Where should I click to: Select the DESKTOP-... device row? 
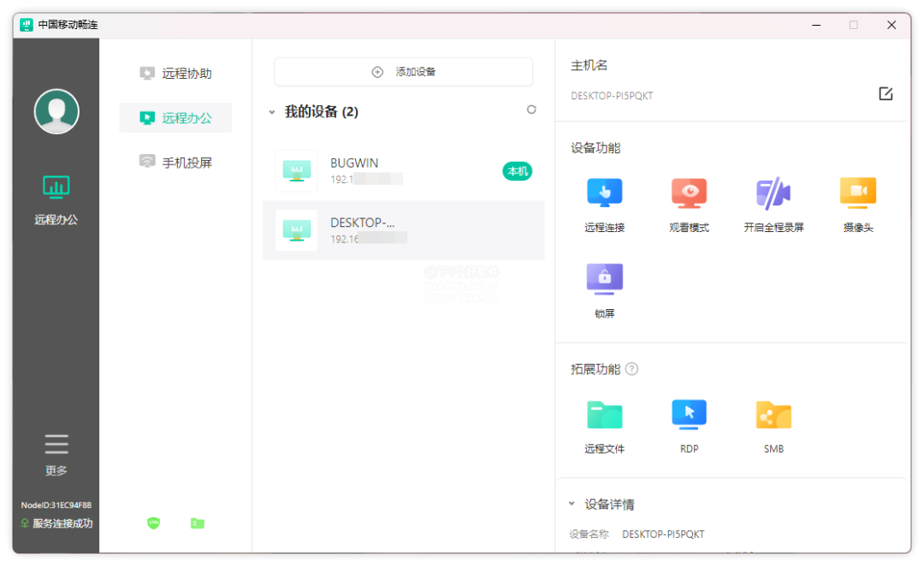pyautogui.click(x=403, y=230)
